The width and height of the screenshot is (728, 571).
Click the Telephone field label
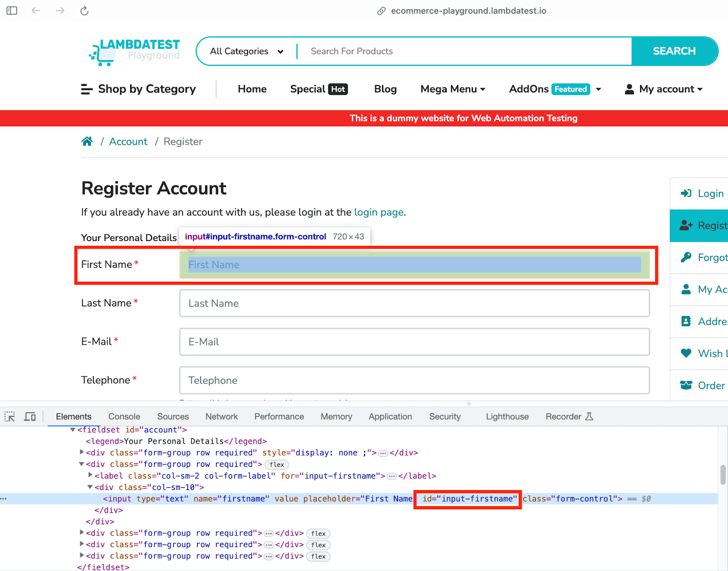(106, 380)
